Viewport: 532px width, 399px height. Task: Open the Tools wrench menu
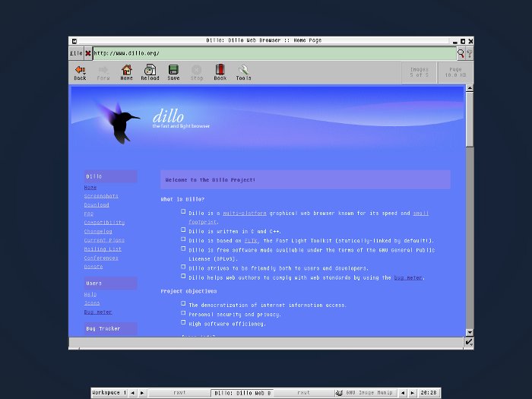pyautogui.click(x=244, y=73)
